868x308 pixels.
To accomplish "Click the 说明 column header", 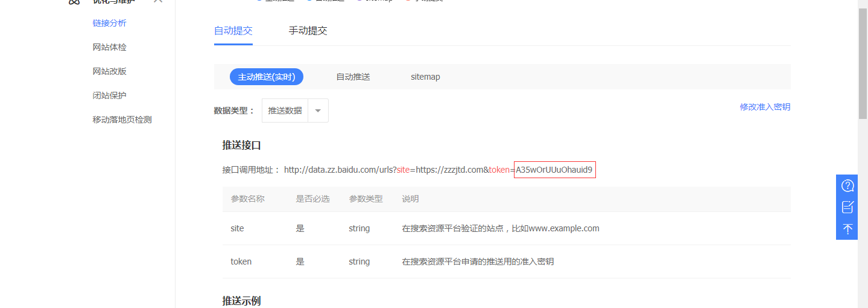I will (410, 199).
